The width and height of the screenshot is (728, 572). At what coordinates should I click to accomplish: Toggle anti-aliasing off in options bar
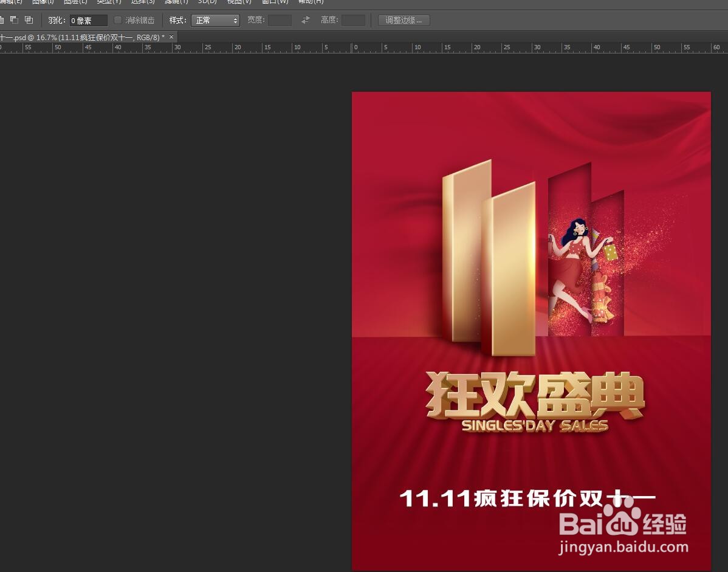click(x=117, y=19)
